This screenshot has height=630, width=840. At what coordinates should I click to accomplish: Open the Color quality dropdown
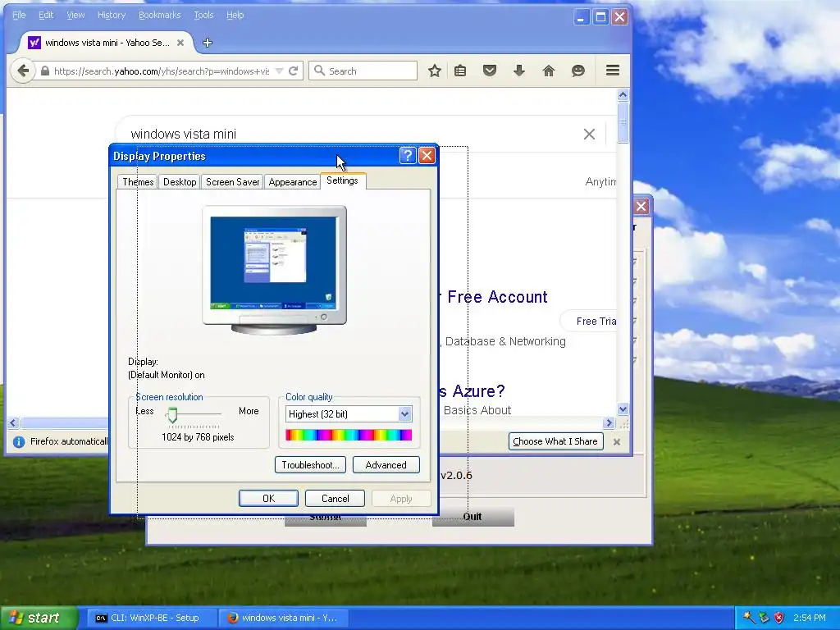[405, 413]
